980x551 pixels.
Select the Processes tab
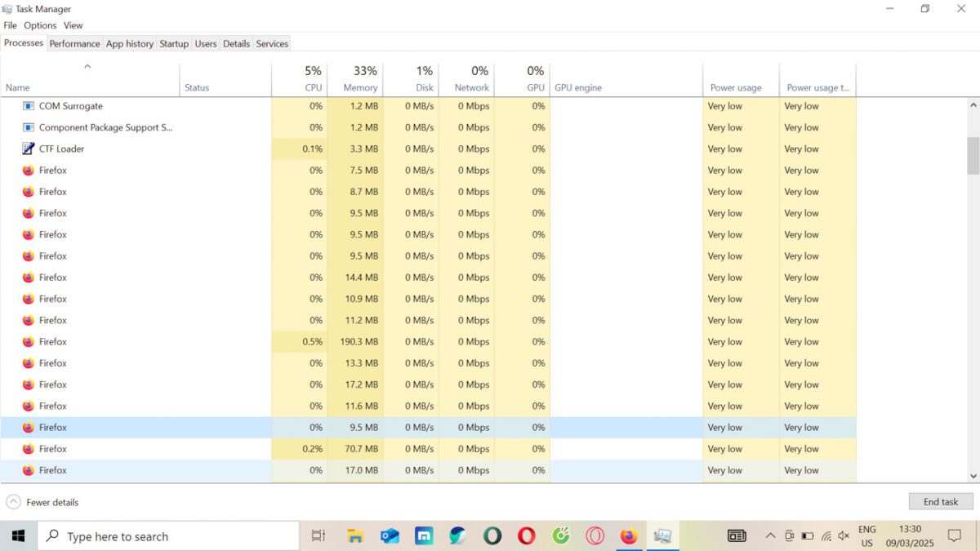[24, 42]
